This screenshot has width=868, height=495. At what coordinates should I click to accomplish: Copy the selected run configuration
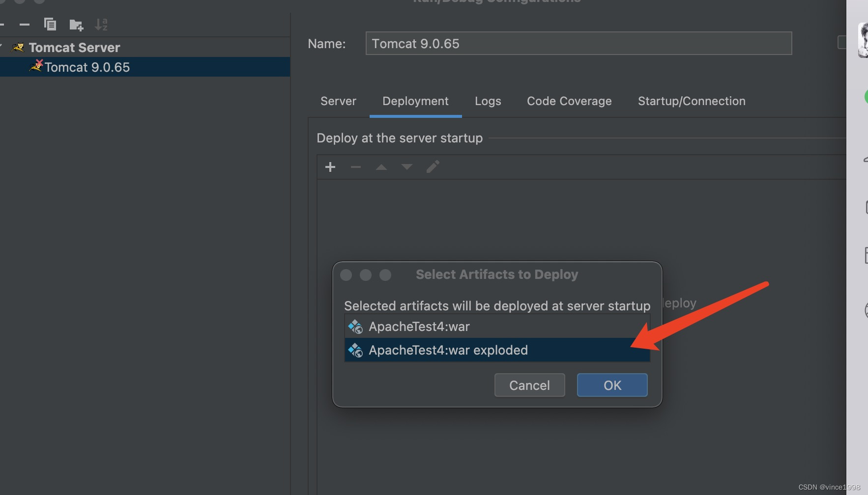[x=50, y=24]
